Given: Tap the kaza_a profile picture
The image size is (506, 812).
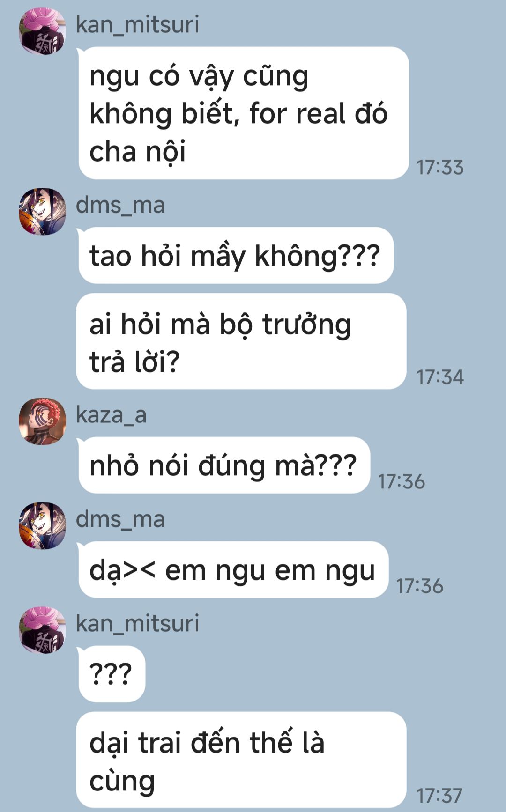Looking at the screenshot, I should (x=42, y=421).
